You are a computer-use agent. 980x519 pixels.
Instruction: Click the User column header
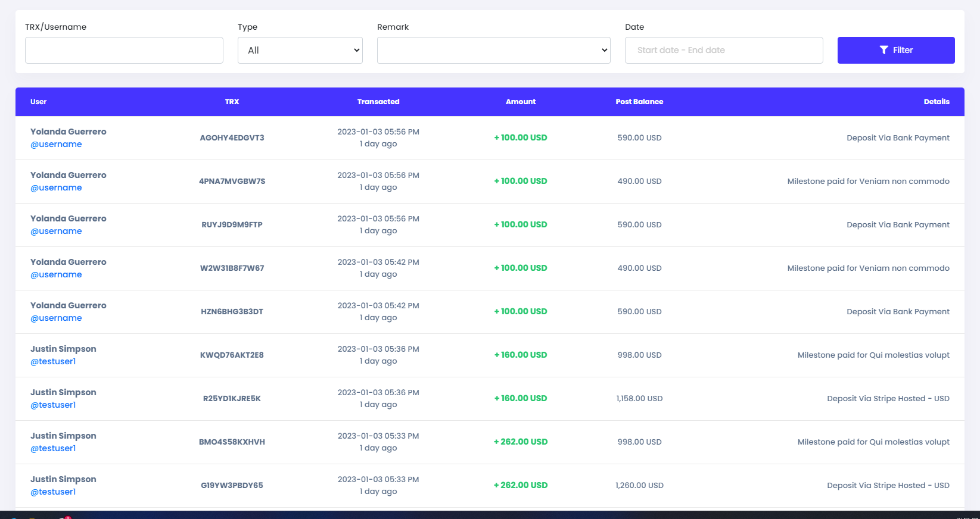(38, 102)
